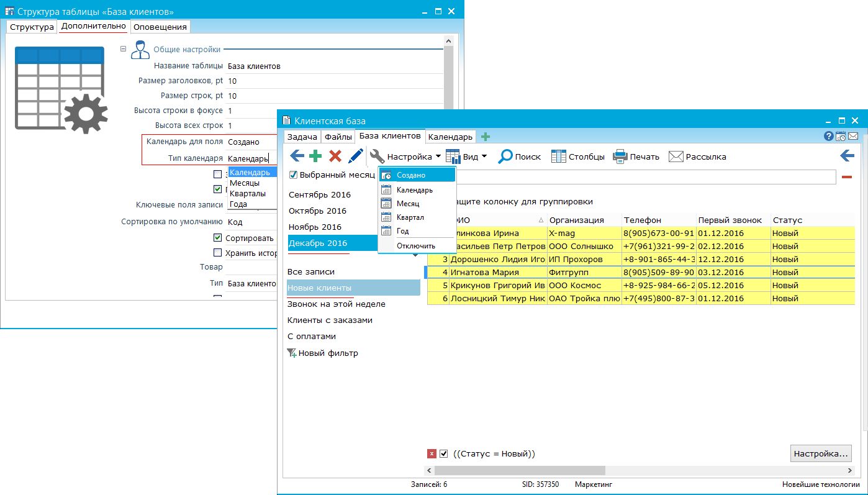This screenshot has width=868, height=495.
Task: Select the Все записи filter
Action: (x=311, y=271)
